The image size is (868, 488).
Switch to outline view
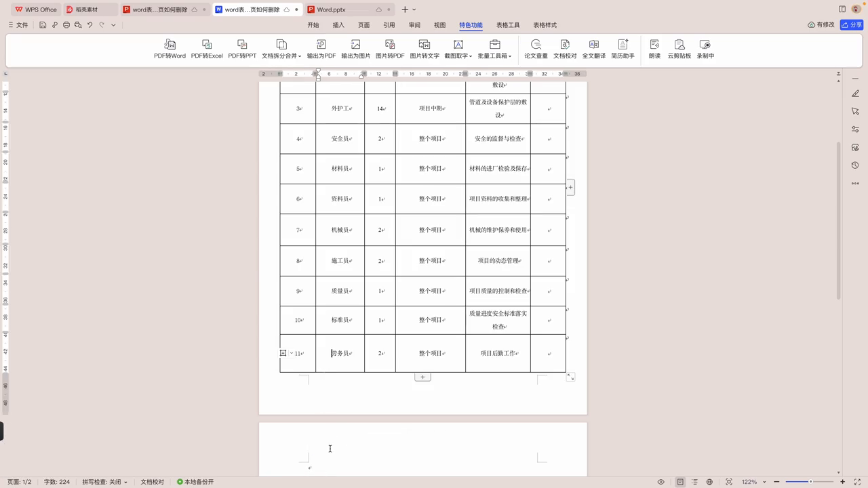(694, 482)
